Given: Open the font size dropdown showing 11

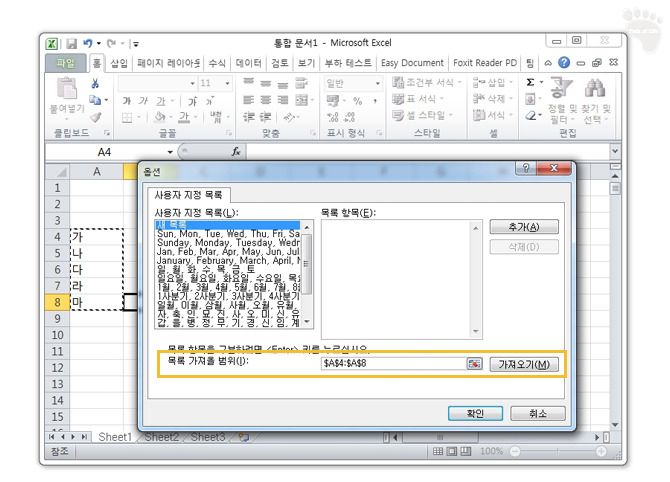Looking at the screenshot, I should 227,83.
